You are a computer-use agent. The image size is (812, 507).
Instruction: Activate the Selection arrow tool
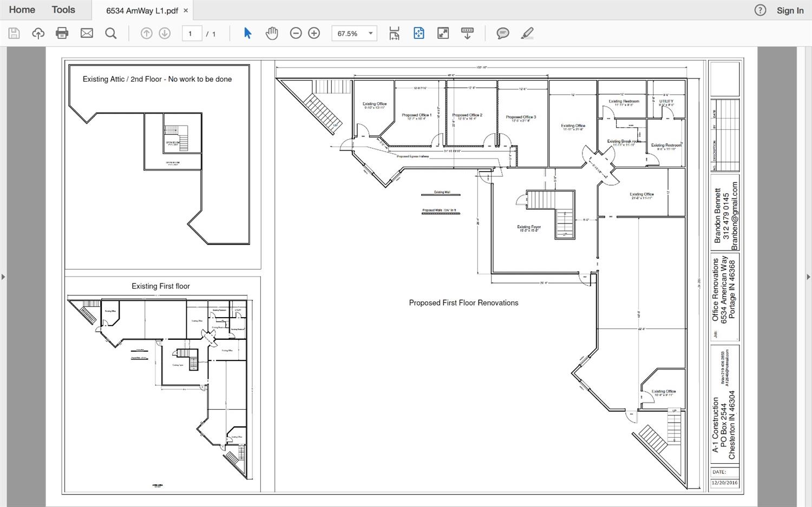[247, 34]
